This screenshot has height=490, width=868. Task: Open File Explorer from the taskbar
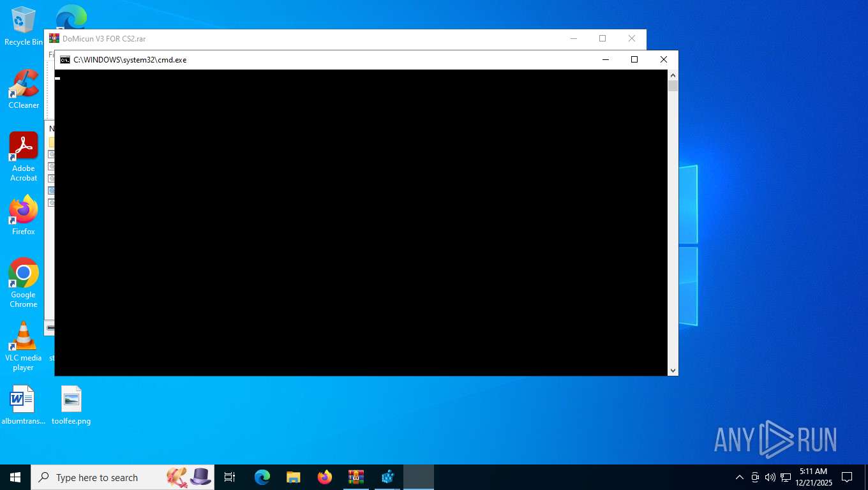point(294,477)
